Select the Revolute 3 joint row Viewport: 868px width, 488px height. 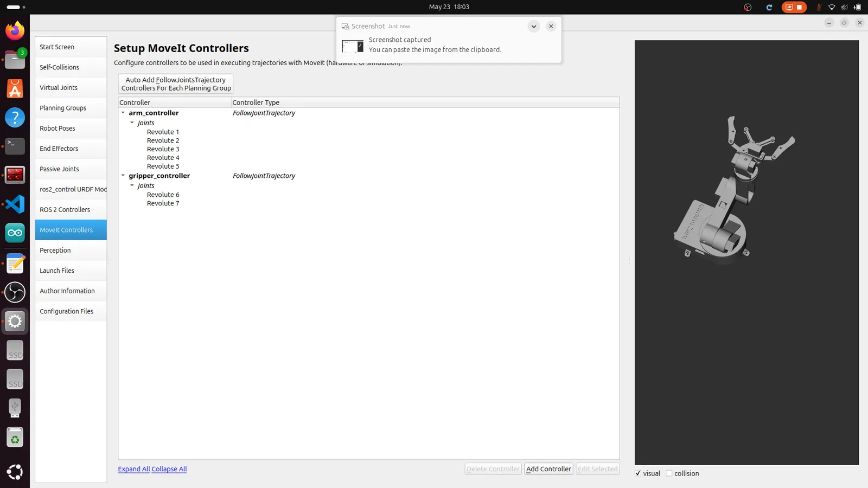(x=163, y=149)
